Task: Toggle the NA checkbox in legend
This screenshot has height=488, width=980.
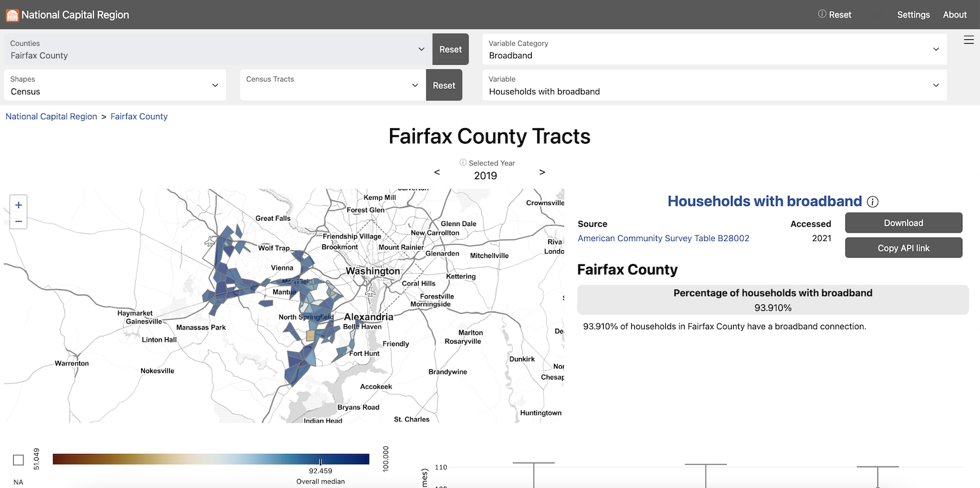Action: point(18,460)
